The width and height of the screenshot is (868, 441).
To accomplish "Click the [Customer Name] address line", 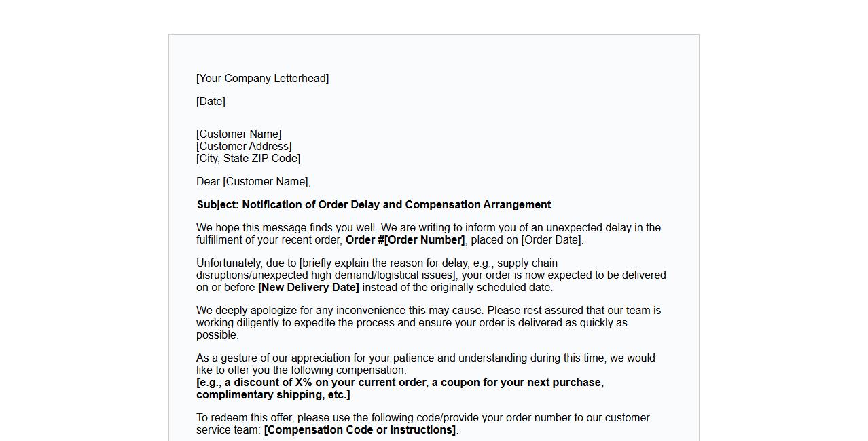I will pos(238,134).
